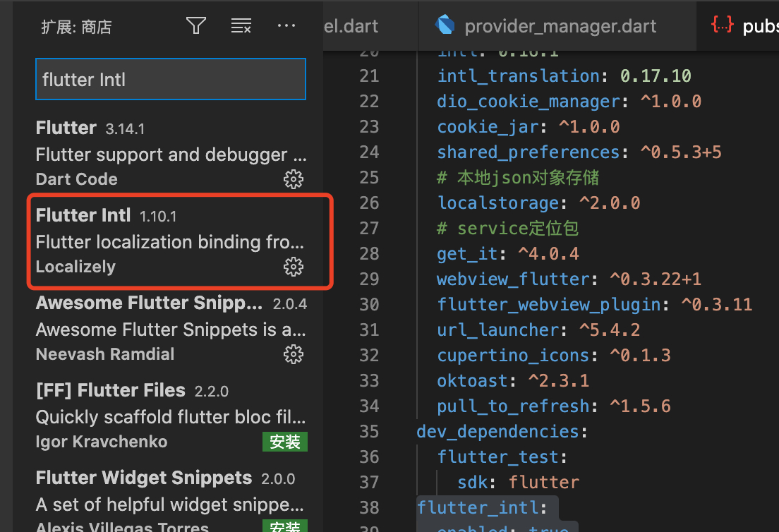This screenshot has height=532, width=779.
Task: Click the red braces icon on pubspec tab
Action: point(722,24)
